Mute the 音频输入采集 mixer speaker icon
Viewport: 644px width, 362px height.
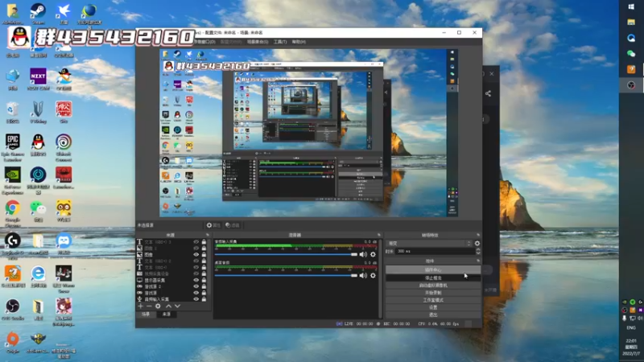(363, 254)
